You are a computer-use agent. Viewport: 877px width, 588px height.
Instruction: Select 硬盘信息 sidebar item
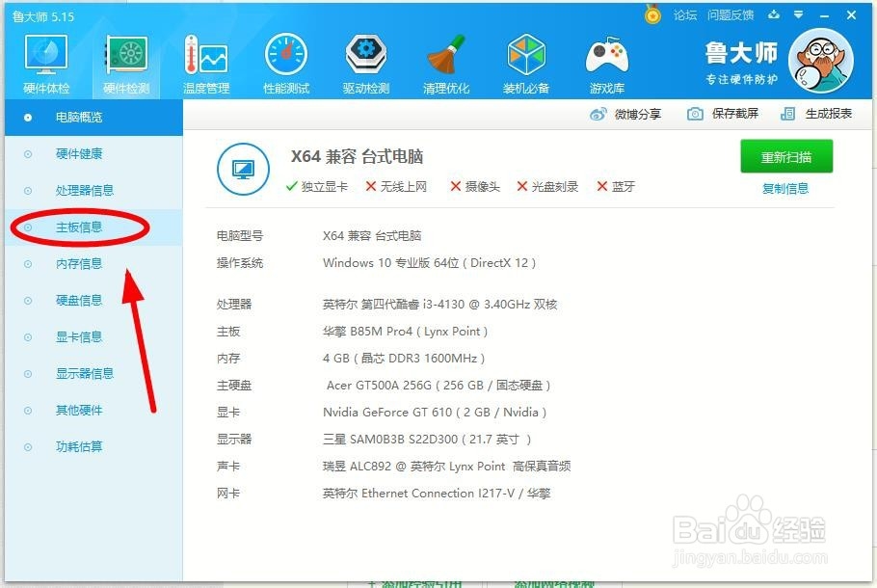pyautogui.click(x=94, y=301)
